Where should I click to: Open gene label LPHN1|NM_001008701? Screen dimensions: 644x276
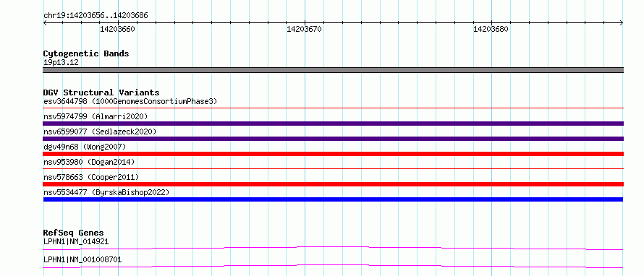point(82,259)
